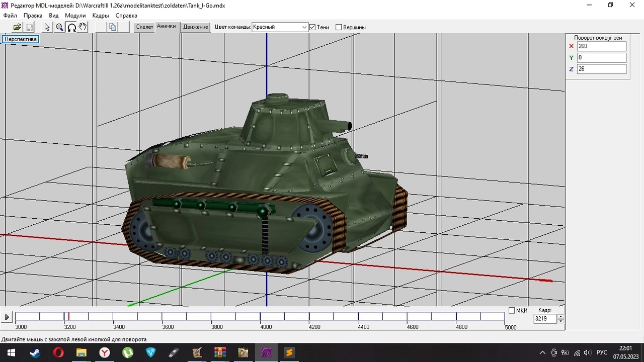This screenshot has height=362, width=644.
Task: Decrease the frame number with down arrow
Action: 561,321
